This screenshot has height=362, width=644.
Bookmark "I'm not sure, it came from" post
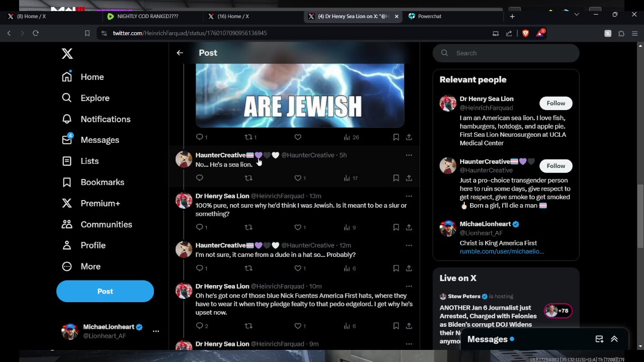(x=396, y=268)
